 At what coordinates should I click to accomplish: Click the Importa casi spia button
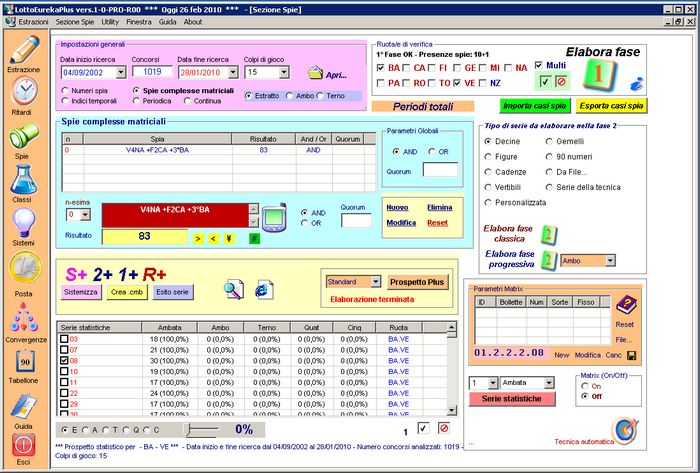(534, 106)
